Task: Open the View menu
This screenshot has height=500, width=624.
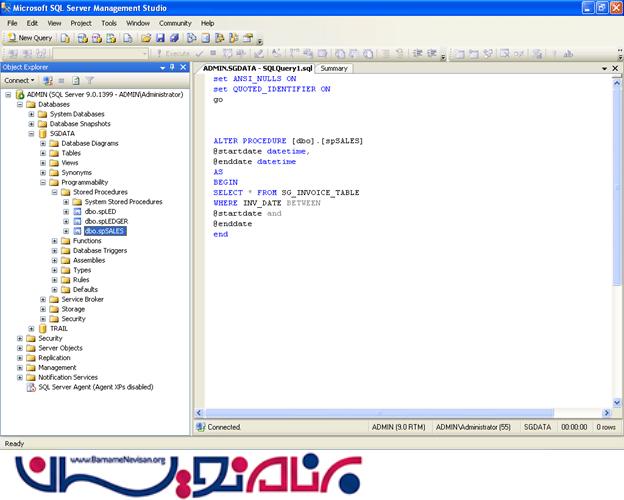Action: point(55,23)
